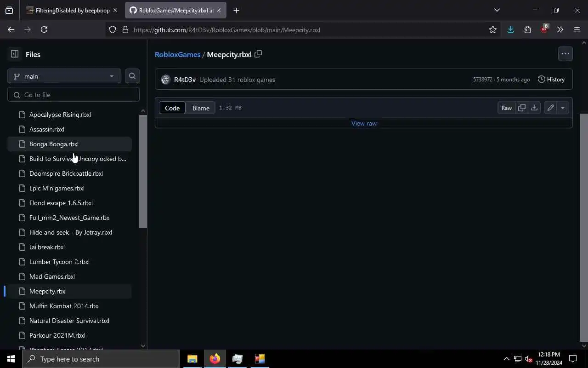The height and width of the screenshot is (368, 588).
Task: Copy raw file contents icon
Action: pyautogui.click(x=522, y=108)
